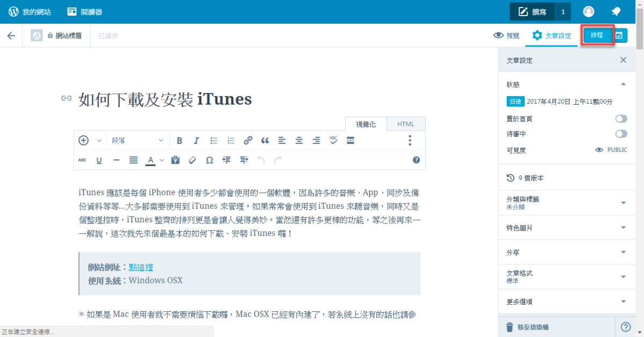
Task: Open the help question mark in the sidebar footer
Action: click(625, 327)
